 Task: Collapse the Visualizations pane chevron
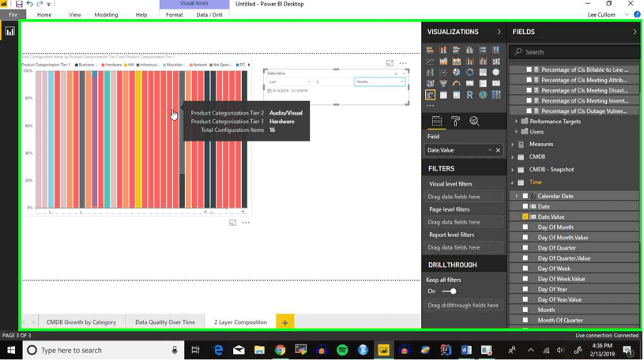pyautogui.click(x=499, y=32)
